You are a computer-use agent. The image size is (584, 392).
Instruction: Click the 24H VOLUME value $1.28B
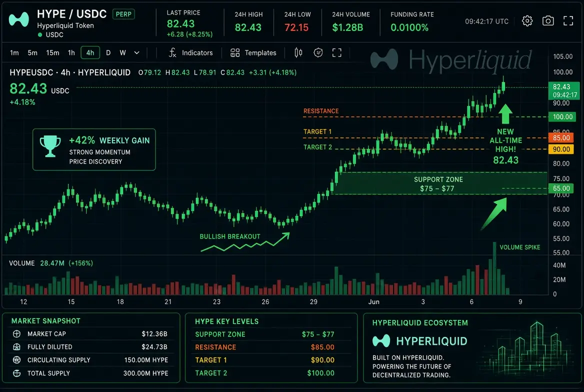coord(347,27)
